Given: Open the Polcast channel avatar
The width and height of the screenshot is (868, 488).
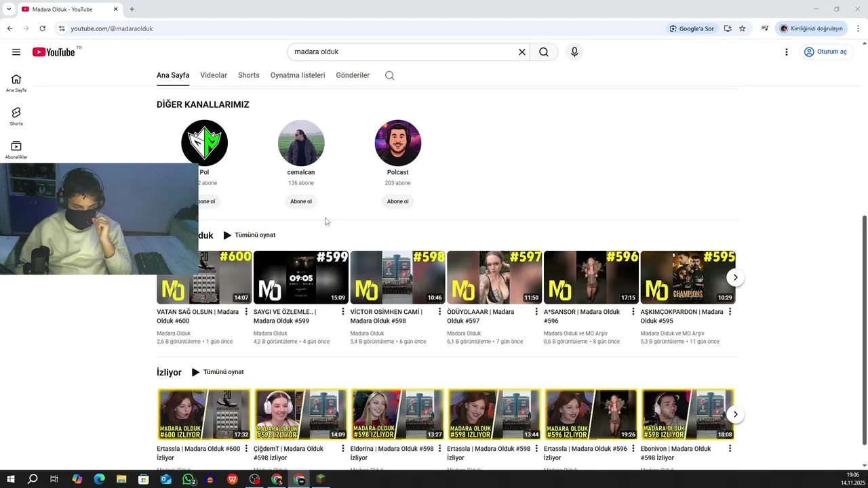Looking at the screenshot, I should pos(398,143).
